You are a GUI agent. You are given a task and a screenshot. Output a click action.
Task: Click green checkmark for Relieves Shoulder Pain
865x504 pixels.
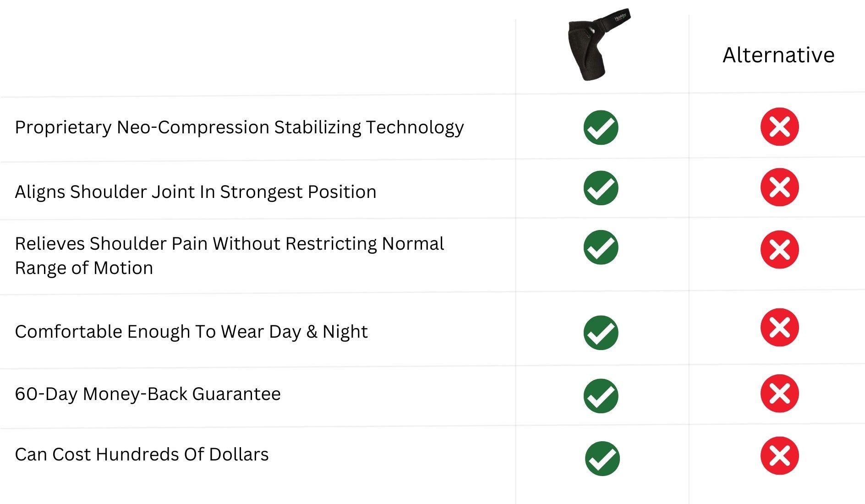pyautogui.click(x=601, y=247)
